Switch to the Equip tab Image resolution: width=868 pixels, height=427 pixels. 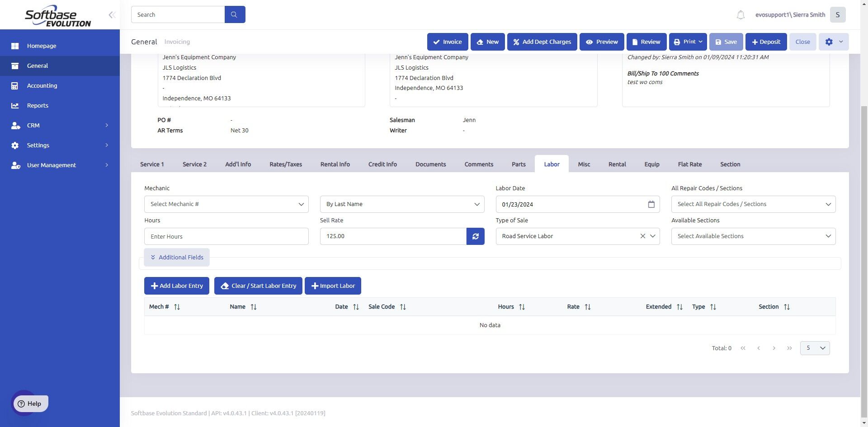pos(652,164)
